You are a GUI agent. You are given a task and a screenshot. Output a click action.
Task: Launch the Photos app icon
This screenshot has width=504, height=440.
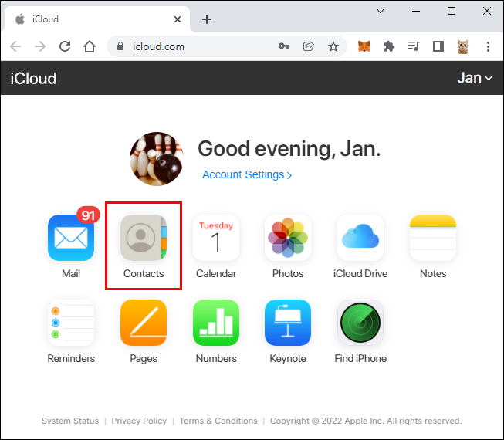tap(288, 238)
